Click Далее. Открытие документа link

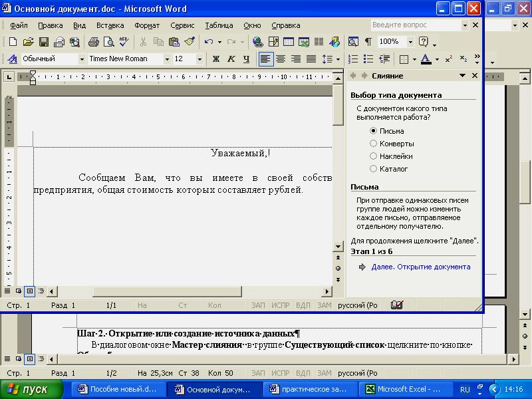click(421, 267)
